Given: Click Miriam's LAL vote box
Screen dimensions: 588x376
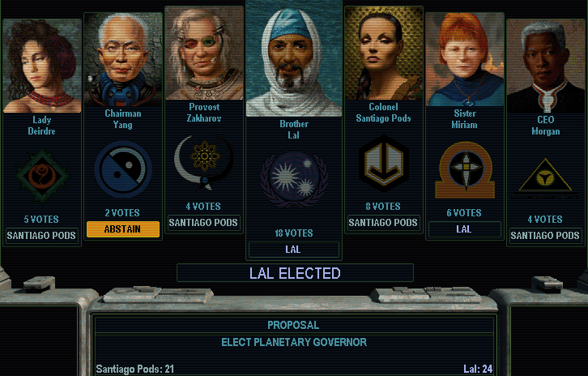Looking at the screenshot, I should pyautogui.click(x=465, y=229).
